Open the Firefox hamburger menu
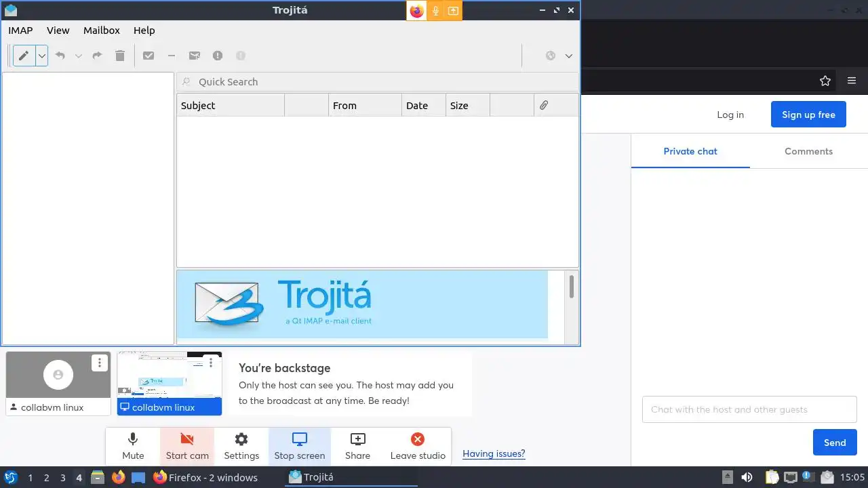868x488 pixels. point(852,81)
